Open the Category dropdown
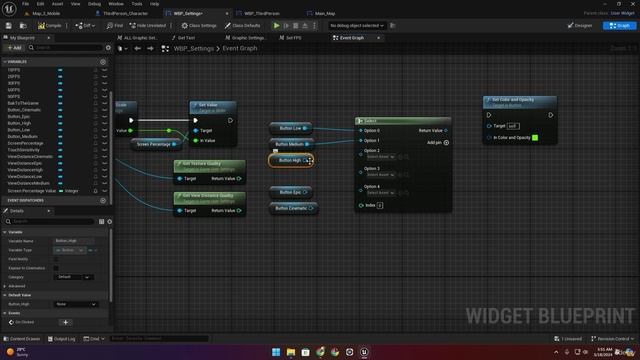The image size is (640, 360). tap(74, 277)
